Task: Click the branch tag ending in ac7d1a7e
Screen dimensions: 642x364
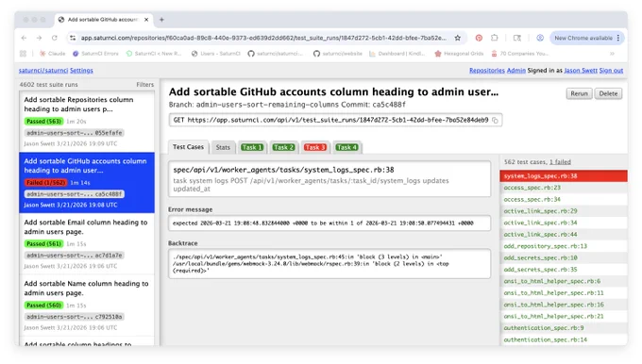Action: point(74,256)
